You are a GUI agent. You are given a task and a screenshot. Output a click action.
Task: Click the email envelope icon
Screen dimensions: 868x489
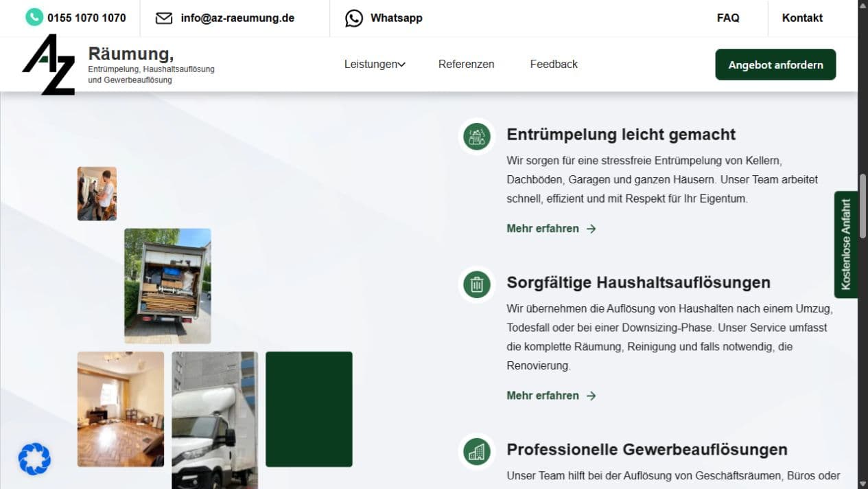(x=164, y=18)
